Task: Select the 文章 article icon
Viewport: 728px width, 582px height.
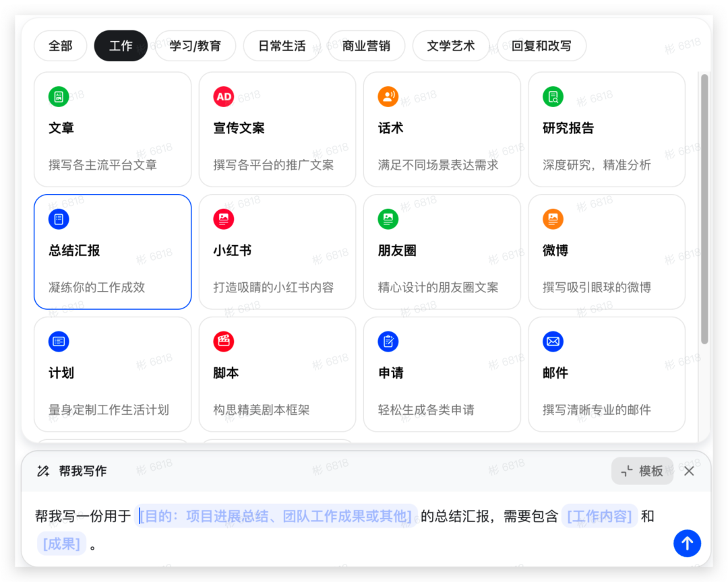Action: click(59, 96)
